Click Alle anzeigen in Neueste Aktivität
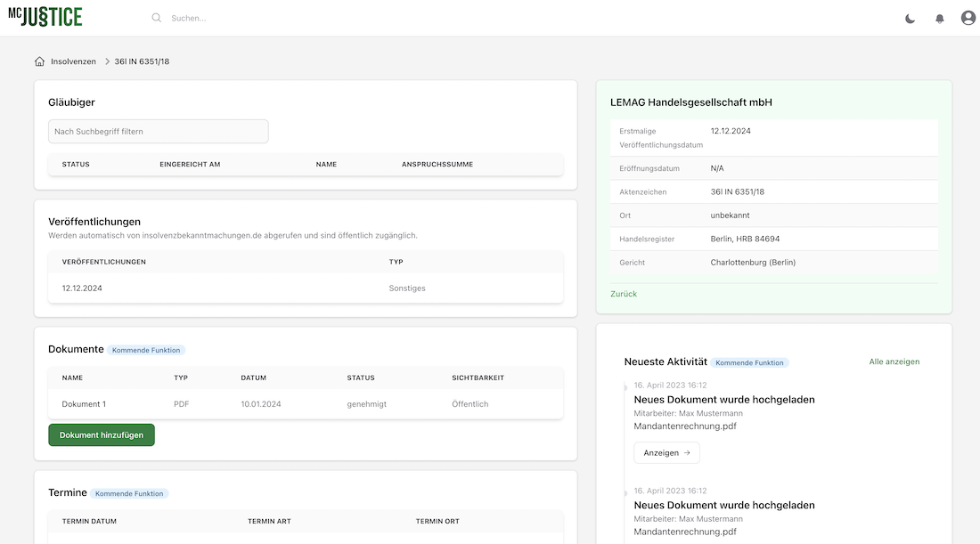This screenshot has height=544, width=980. point(894,361)
